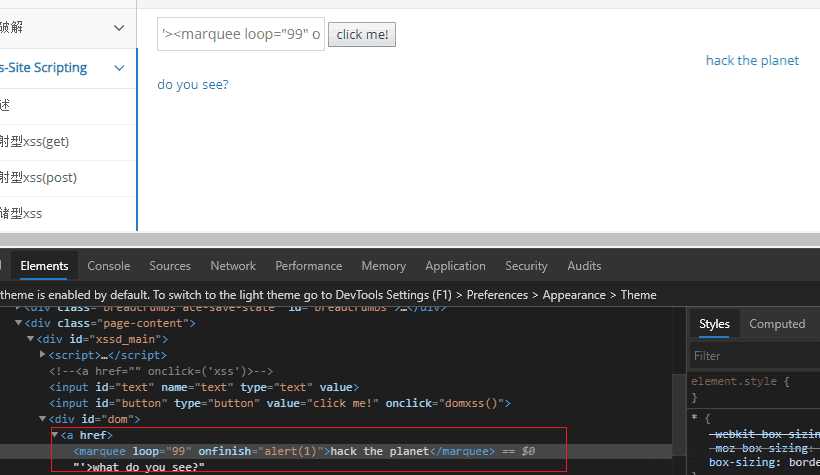Select the Styles pane tab
The image size is (820, 475).
(x=714, y=324)
